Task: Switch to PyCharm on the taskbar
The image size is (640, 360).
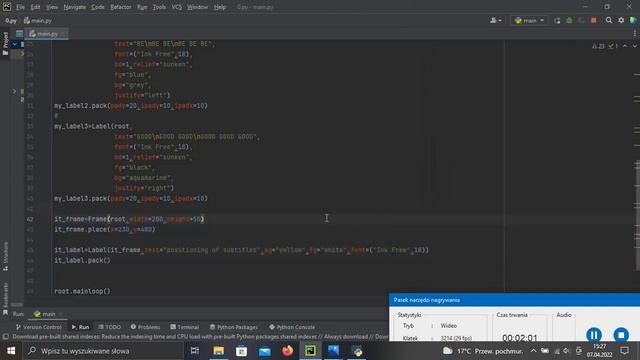Action: click(310, 351)
